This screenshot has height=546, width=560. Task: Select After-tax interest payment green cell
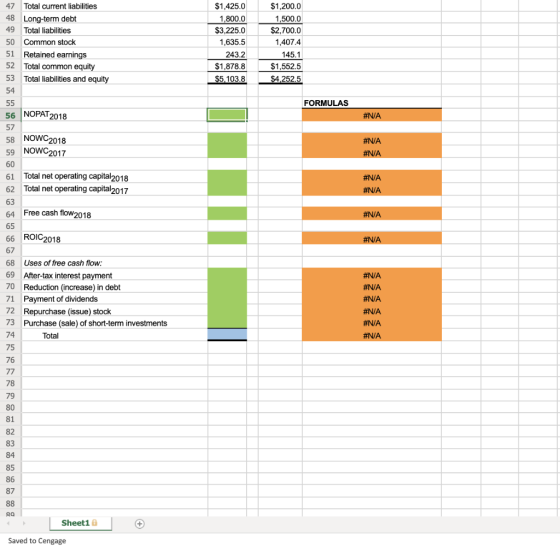point(227,275)
